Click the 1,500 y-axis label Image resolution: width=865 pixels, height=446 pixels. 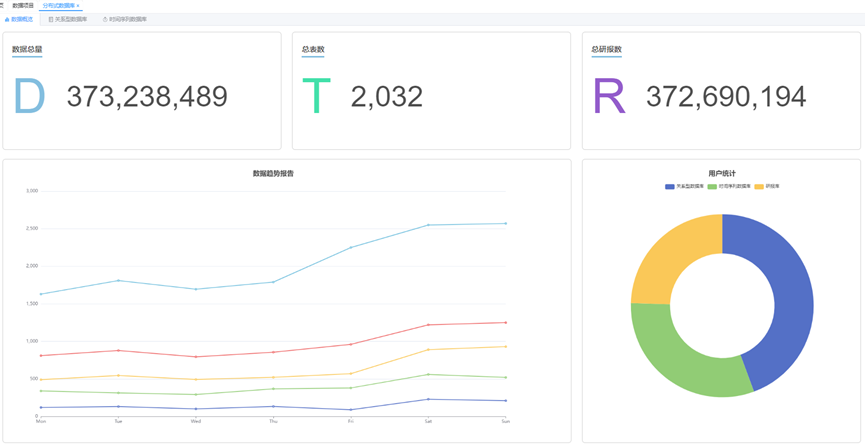31,304
